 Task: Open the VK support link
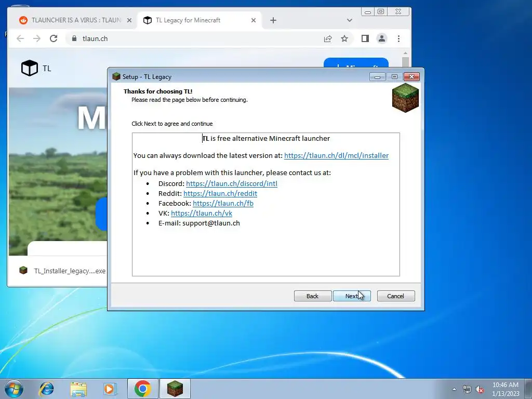coord(202,213)
